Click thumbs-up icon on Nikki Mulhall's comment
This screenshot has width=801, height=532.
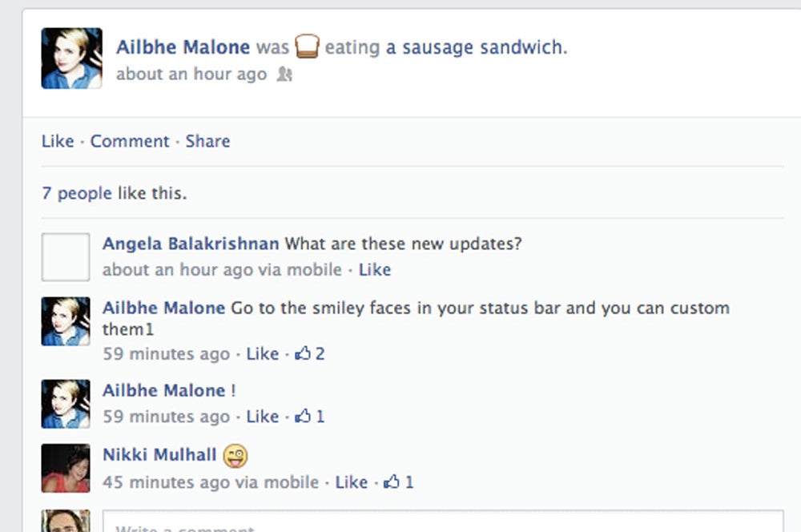[392, 482]
